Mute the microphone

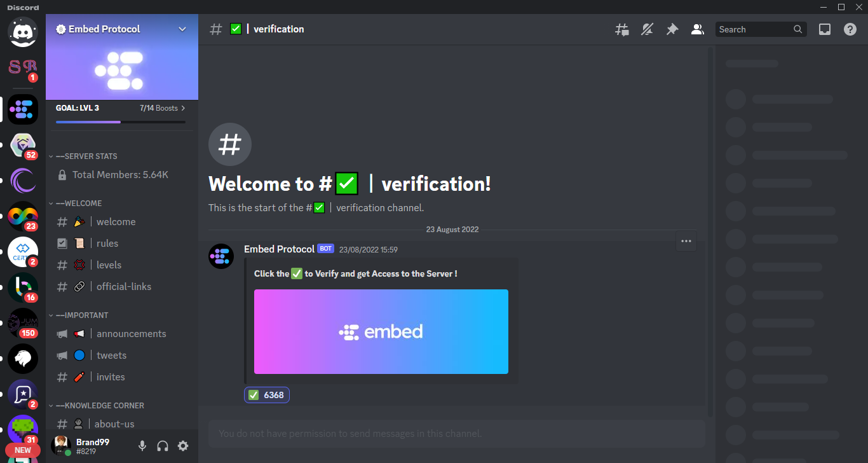[x=142, y=446]
